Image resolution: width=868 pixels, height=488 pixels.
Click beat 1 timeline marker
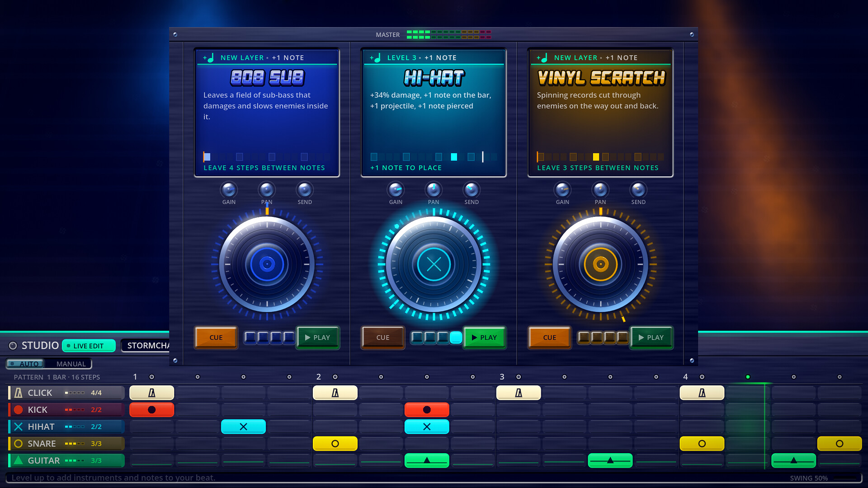click(152, 377)
